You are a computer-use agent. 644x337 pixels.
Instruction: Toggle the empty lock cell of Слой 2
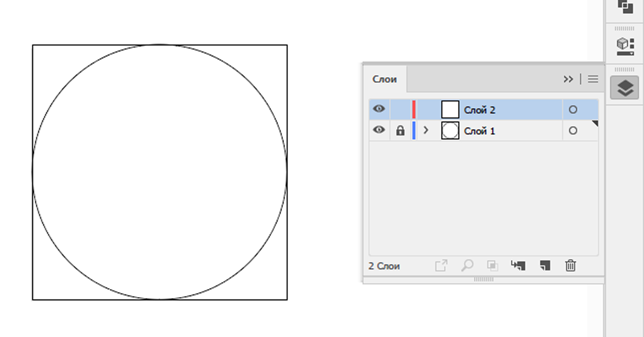(400, 109)
